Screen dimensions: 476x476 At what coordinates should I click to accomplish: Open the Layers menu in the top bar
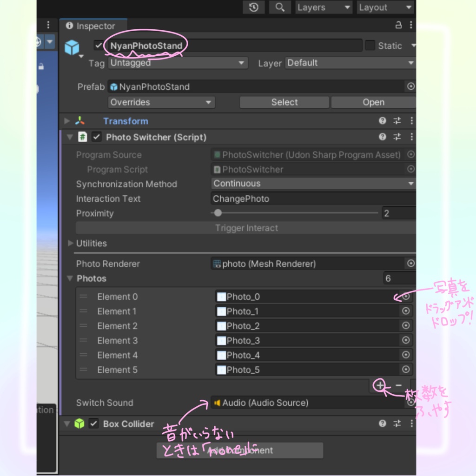tap(324, 7)
